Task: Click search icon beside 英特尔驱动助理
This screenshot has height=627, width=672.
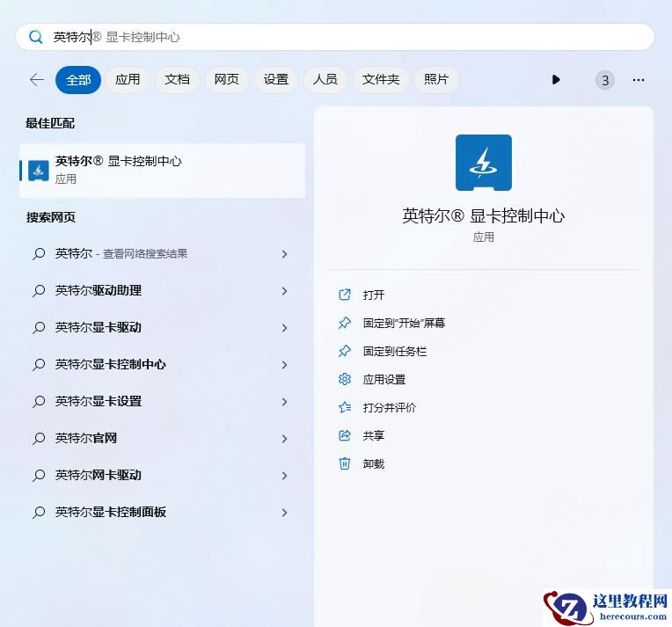Action: pos(39,291)
